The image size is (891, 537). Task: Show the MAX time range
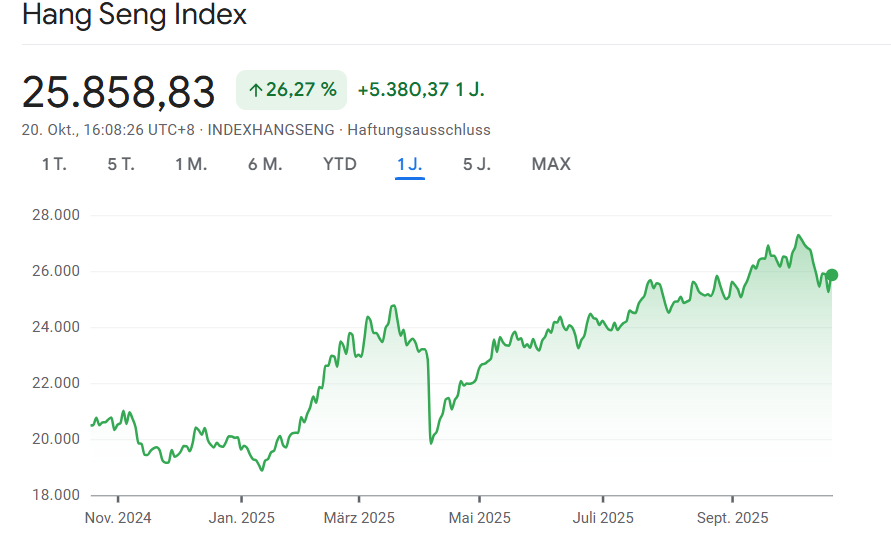551,164
